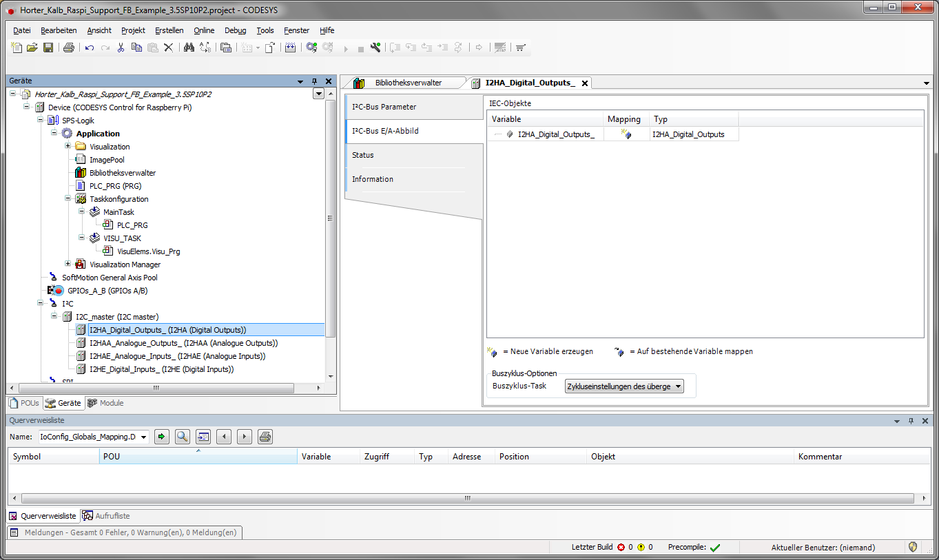The height and width of the screenshot is (560, 939).
Task: Click the New file toolbar icon
Action: 17,48
